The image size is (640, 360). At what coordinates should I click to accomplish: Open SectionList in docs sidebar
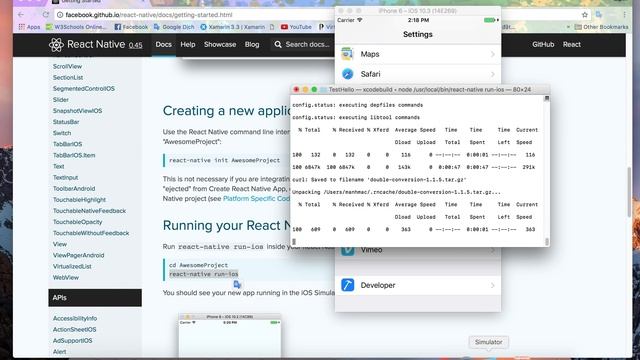pyautogui.click(x=68, y=77)
